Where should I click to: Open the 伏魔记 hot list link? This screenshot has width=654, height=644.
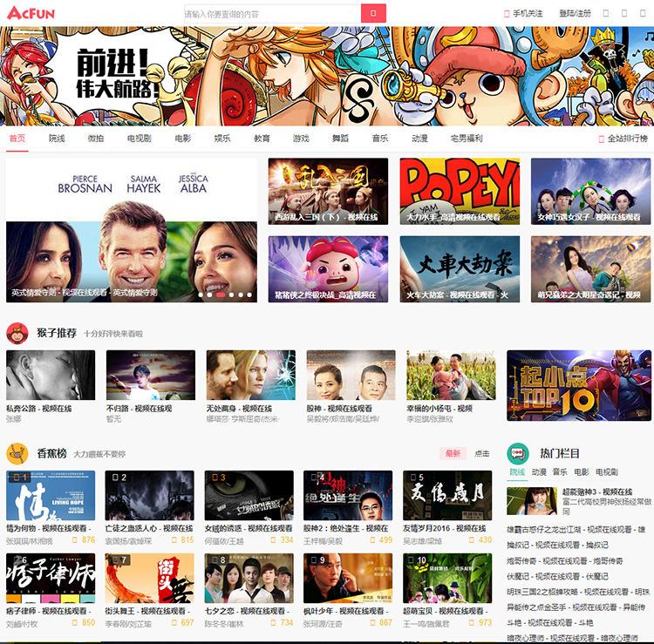coord(558,577)
